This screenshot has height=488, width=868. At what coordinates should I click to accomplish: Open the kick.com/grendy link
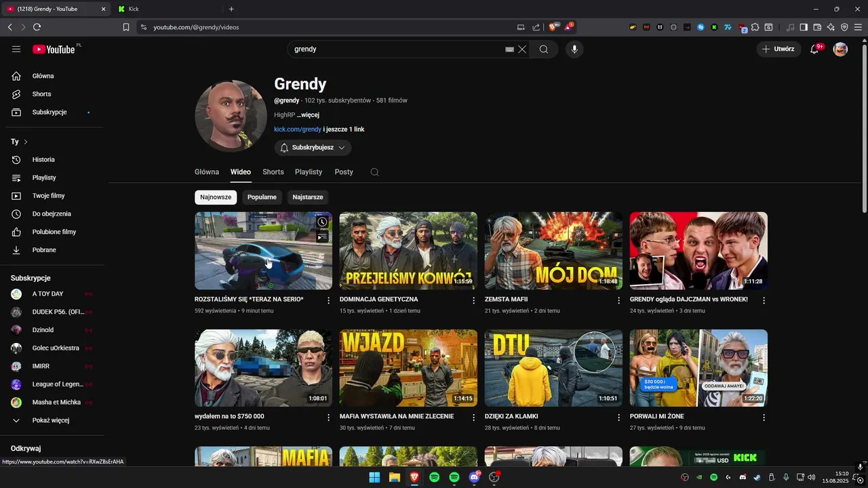[x=298, y=129]
